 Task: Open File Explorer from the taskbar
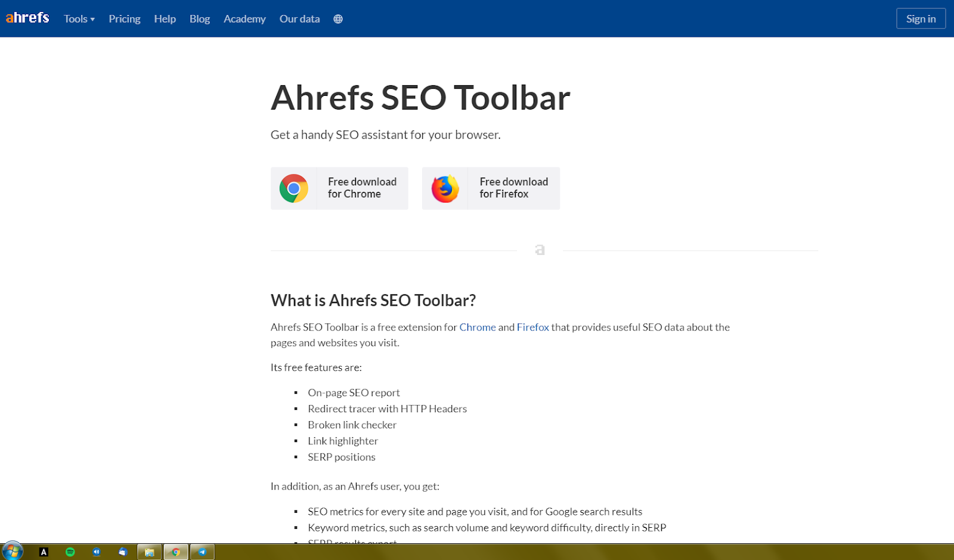pos(150,552)
